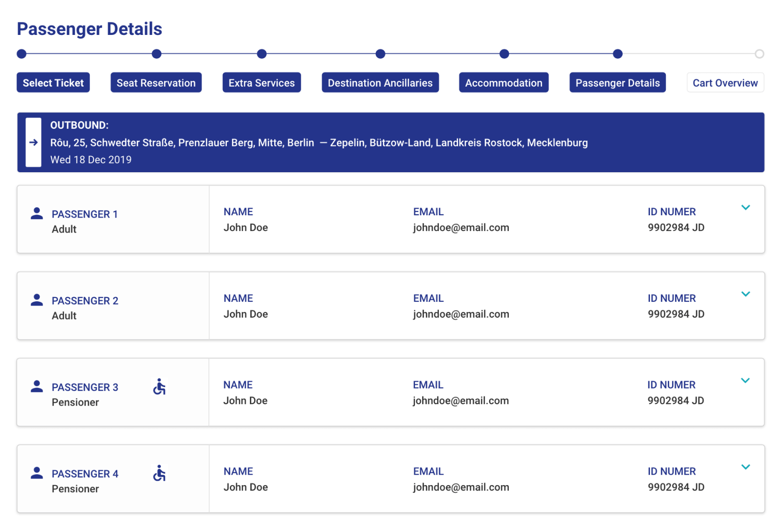The width and height of the screenshot is (783, 532).
Task: Open the Extra Services step
Action: tap(262, 83)
